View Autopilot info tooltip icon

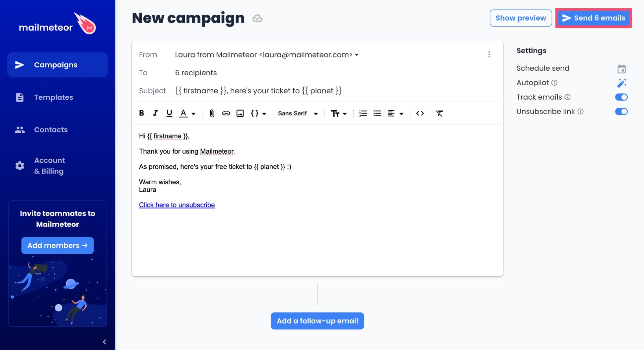click(x=554, y=83)
